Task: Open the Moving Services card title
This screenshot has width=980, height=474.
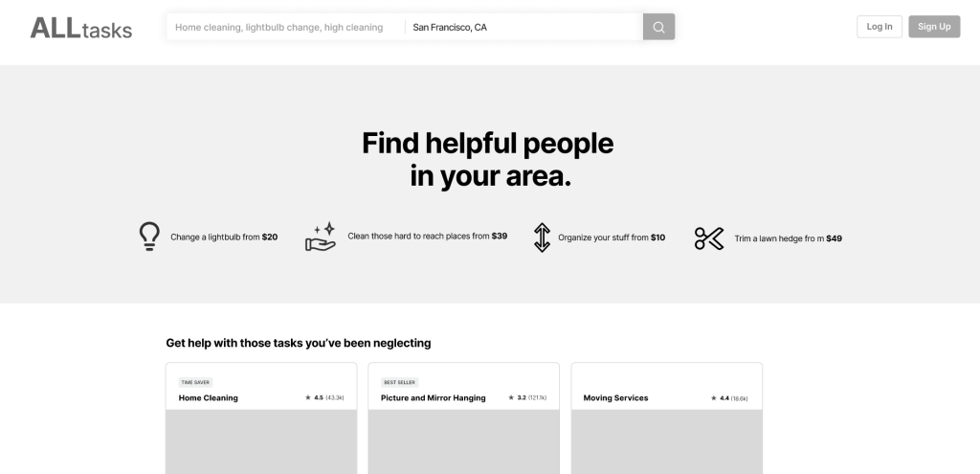Action: 615,397
